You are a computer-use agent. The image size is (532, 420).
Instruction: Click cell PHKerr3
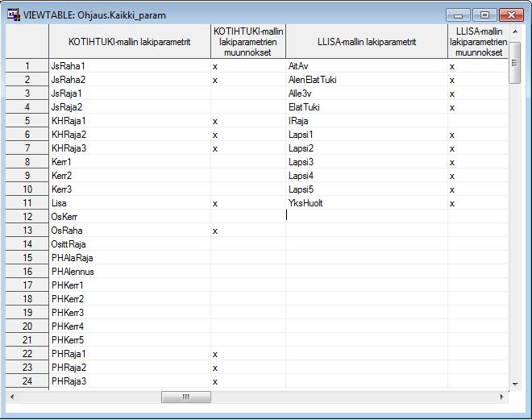point(130,313)
